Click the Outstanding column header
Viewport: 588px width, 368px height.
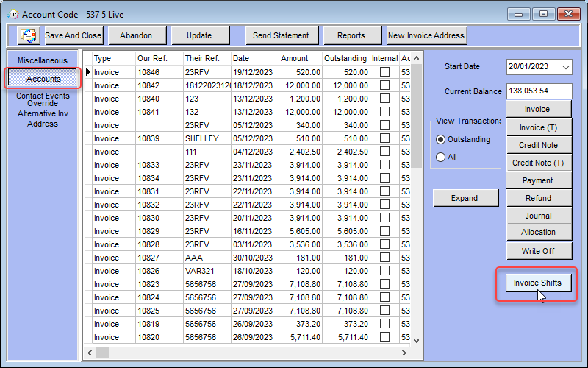pos(345,58)
